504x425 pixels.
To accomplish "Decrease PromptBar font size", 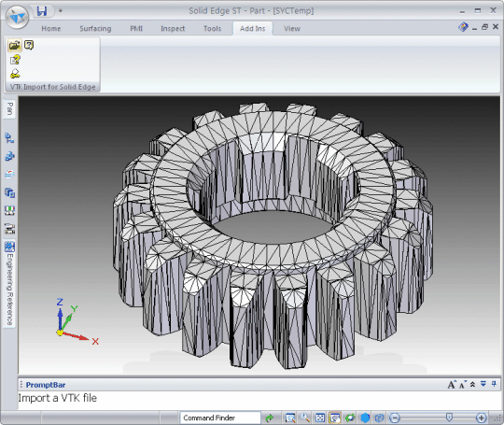I will click(463, 385).
